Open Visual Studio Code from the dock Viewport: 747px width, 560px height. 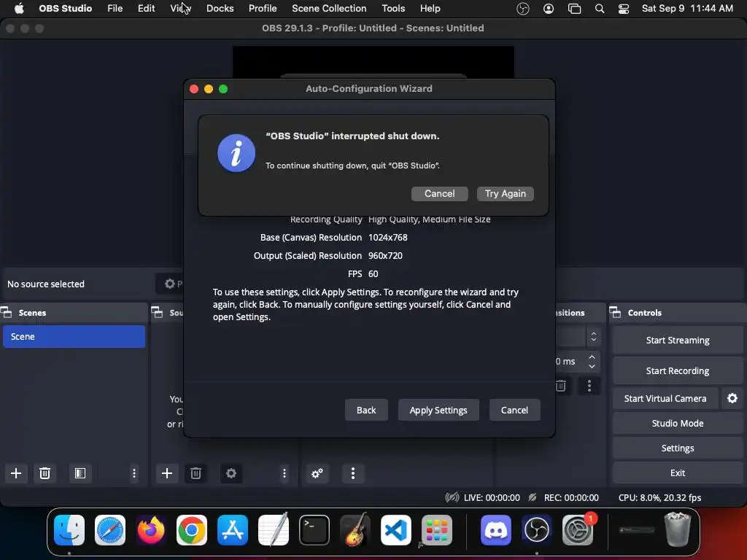396,530
